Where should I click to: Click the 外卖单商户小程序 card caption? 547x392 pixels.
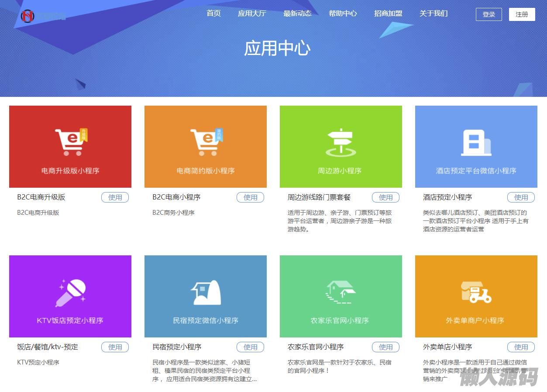coord(475,320)
